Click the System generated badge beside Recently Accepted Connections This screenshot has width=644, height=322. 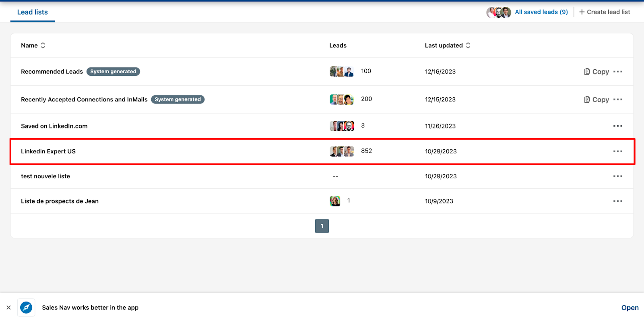(x=178, y=99)
